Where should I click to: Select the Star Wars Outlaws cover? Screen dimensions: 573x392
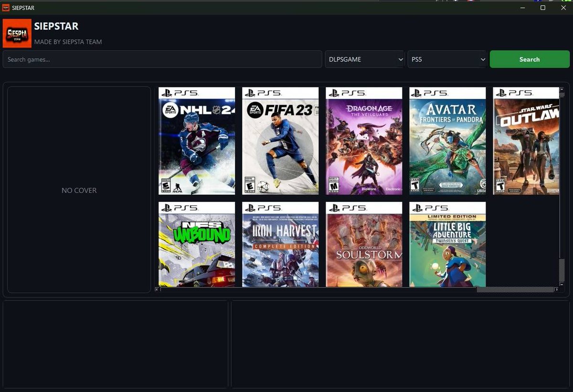click(526, 141)
